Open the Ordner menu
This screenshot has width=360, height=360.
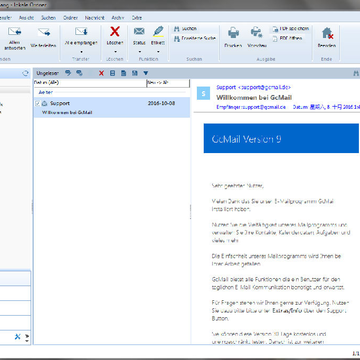70,18
